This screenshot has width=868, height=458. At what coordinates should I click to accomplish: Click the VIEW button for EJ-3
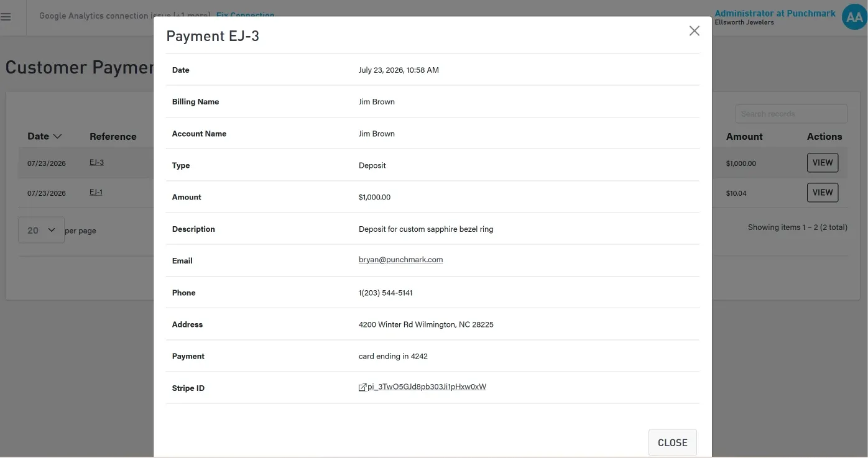[822, 163]
